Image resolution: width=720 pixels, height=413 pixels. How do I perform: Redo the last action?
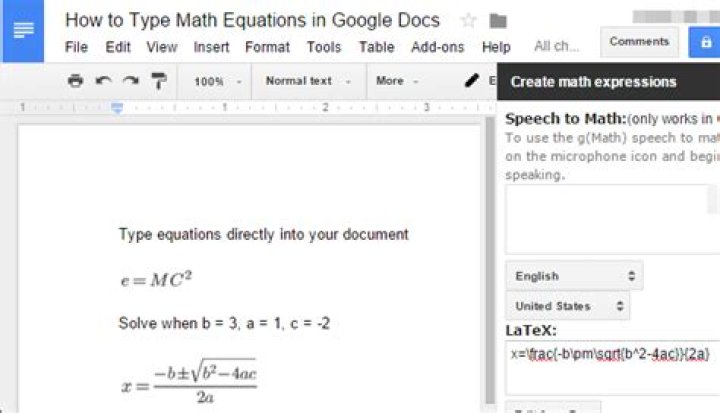[x=130, y=81]
